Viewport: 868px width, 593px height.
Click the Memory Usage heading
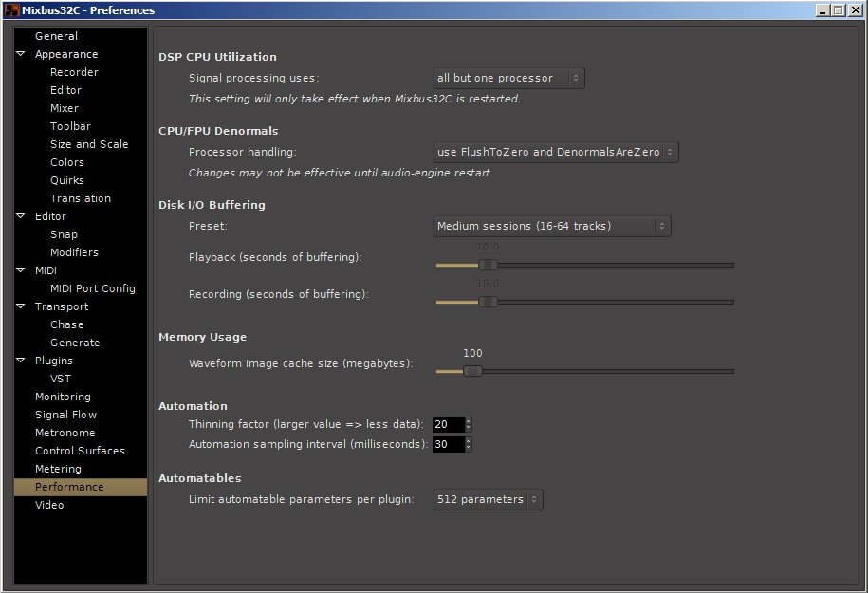[203, 337]
